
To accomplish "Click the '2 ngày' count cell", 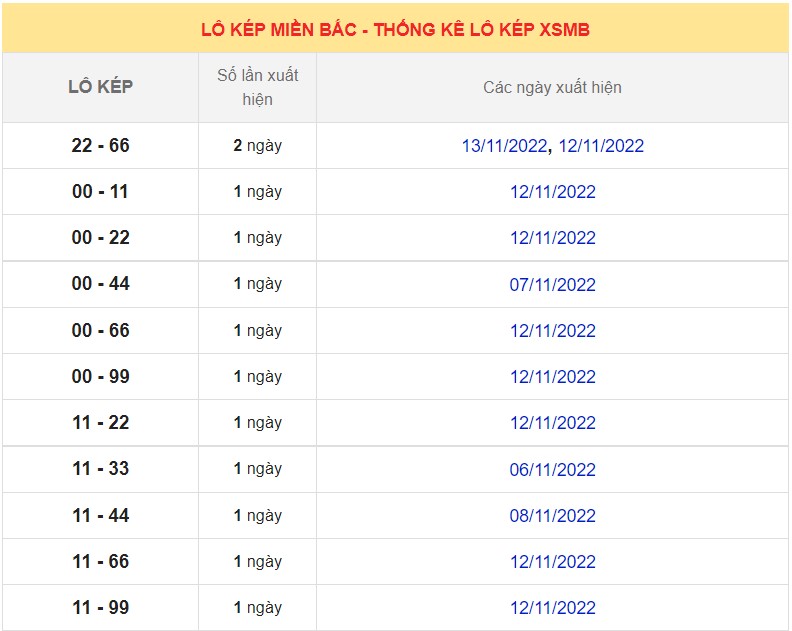I will click(x=258, y=145).
